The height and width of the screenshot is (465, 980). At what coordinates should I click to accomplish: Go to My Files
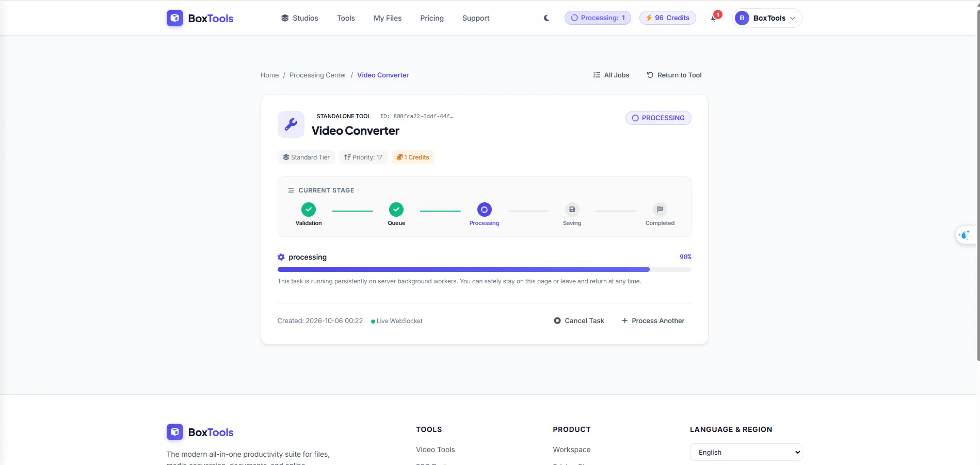coord(388,18)
